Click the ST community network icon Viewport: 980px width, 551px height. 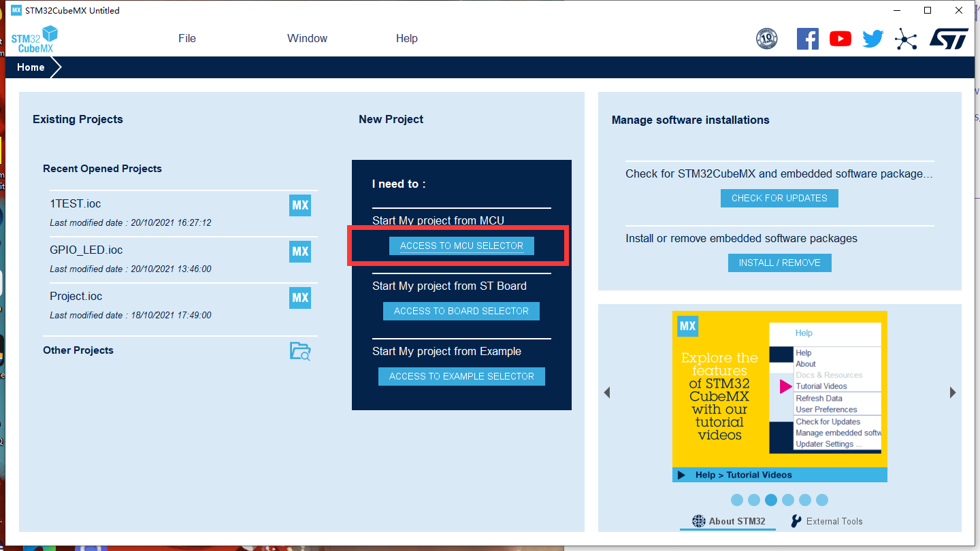(906, 39)
